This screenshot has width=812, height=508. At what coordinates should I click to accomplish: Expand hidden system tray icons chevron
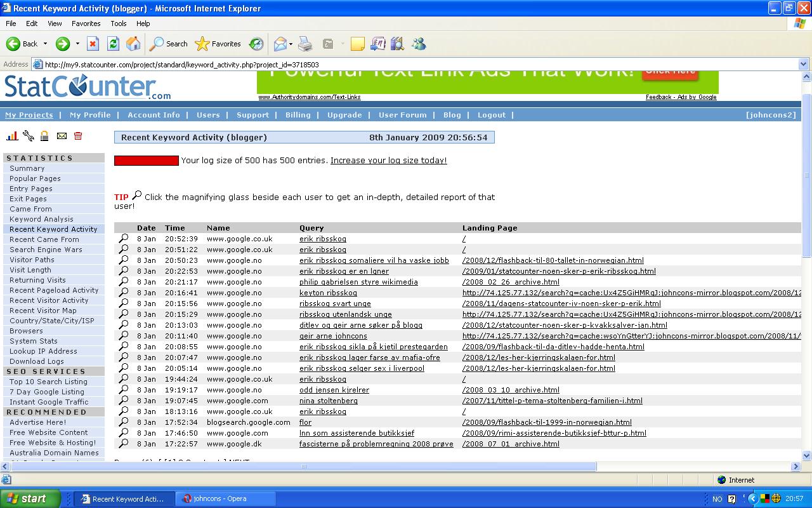[x=753, y=498]
